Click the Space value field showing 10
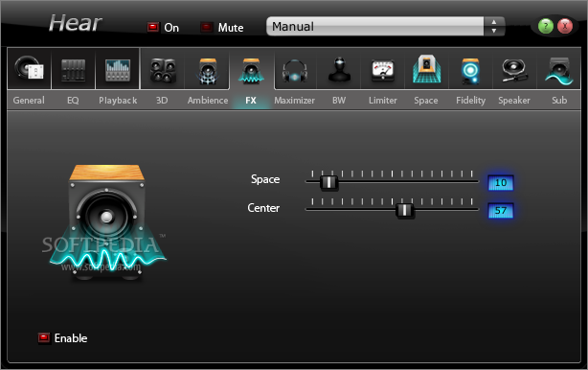 501,183
